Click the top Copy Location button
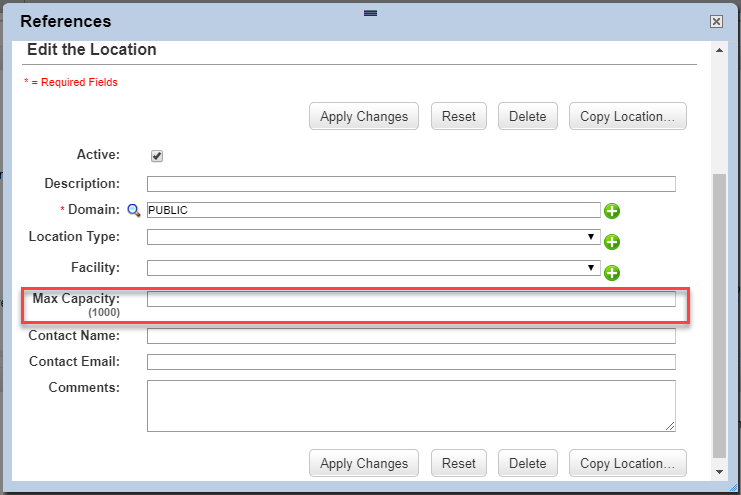741x495 pixels. click(x=628, y=116)
